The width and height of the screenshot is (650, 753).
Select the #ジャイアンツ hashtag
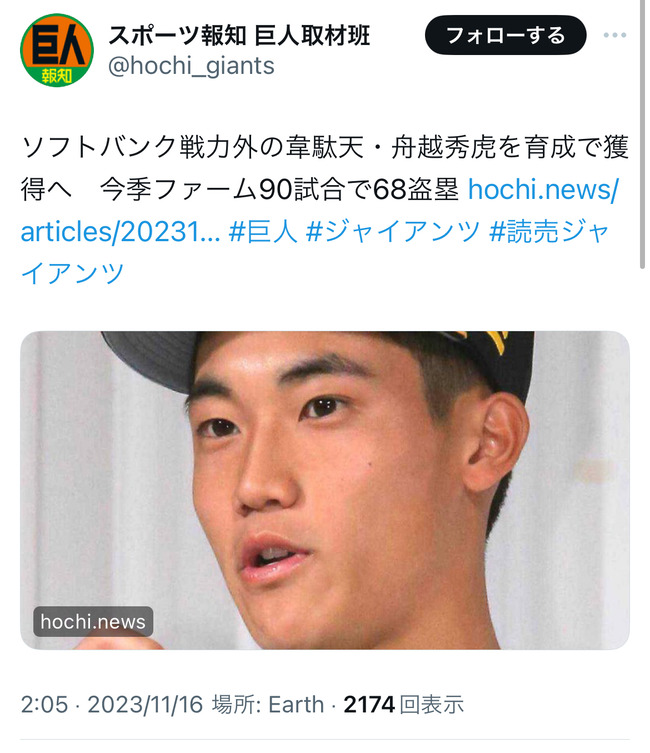pyautogui.click(x=393, y=231)
